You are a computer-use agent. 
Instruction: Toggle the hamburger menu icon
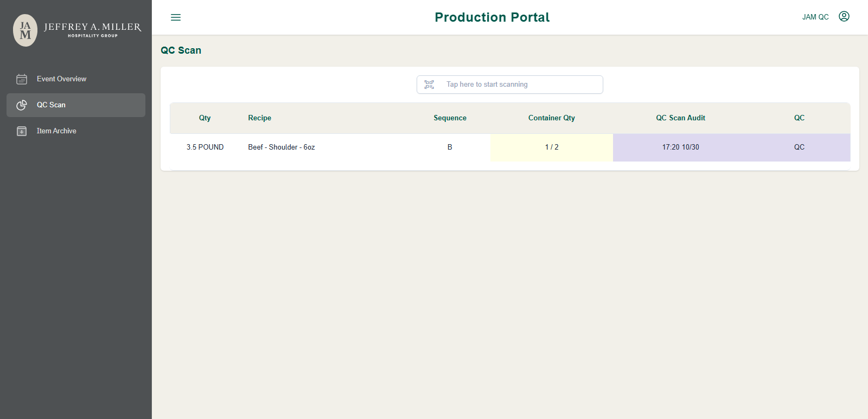[176, 17]
